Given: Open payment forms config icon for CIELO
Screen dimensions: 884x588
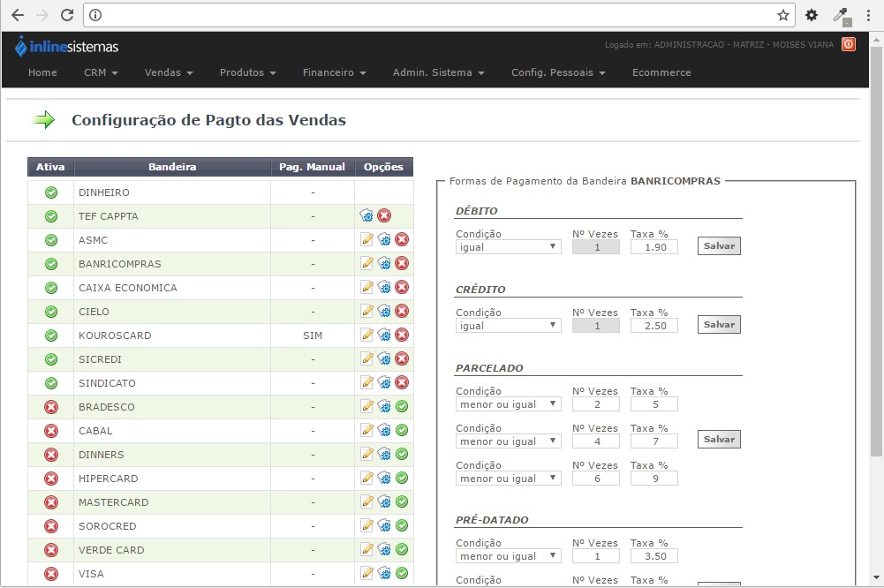Looking at the screenshot, I should tap(384, 311).
